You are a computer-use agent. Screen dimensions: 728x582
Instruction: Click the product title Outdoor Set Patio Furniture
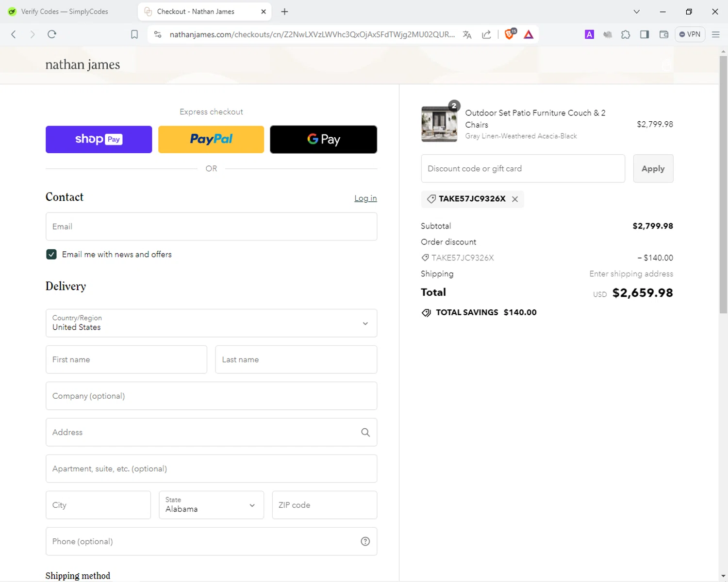[535, 118]
